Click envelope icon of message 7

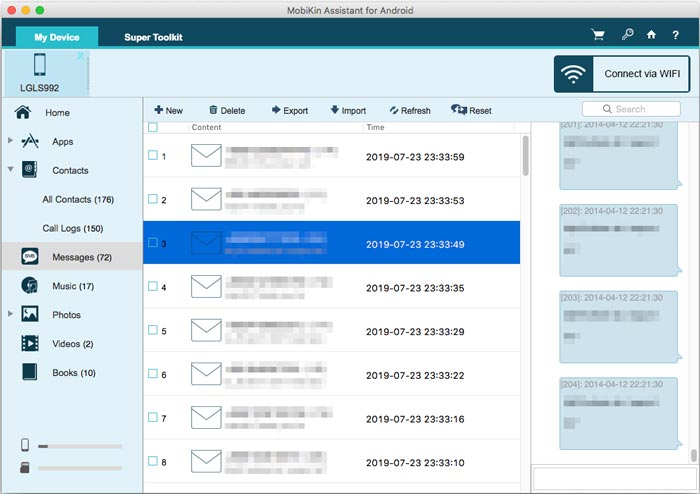pos(206,418)
